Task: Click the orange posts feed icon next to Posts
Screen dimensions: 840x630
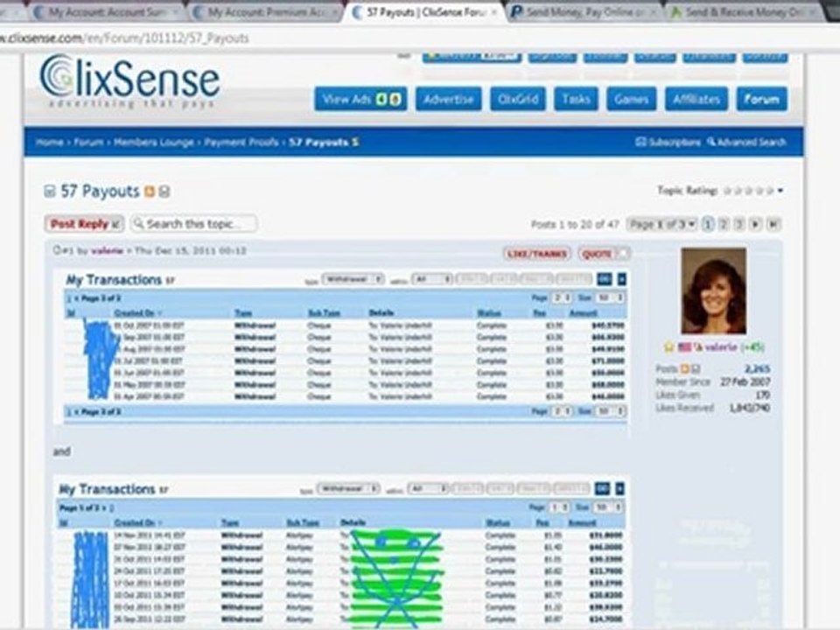Action: [x=684, y=368]
